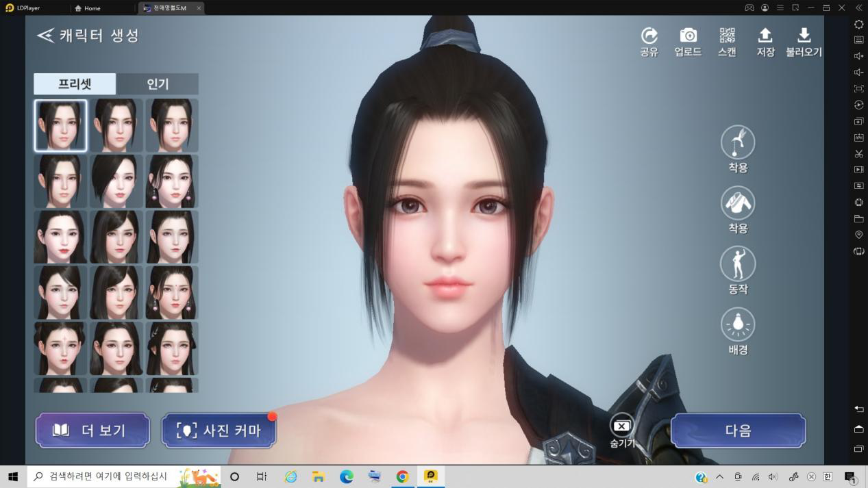
Task: Toggle the outfit 착용 icon
Action: [x=738, y=203]
